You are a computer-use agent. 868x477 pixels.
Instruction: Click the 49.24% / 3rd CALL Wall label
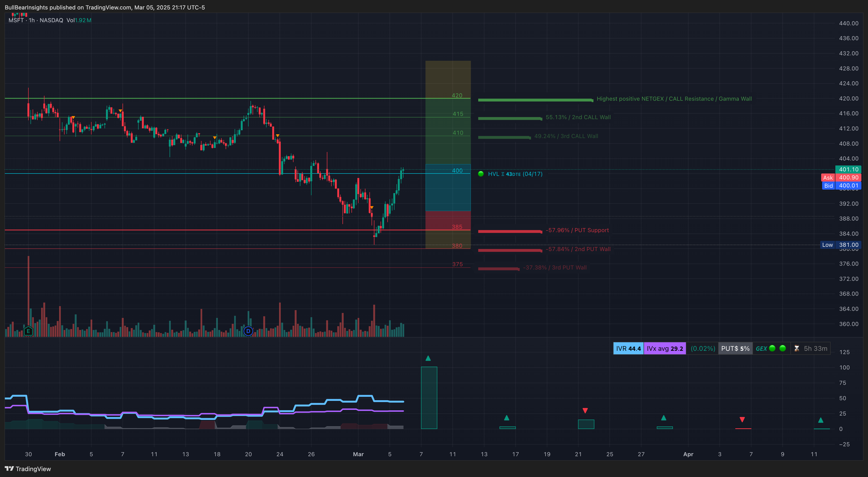[566, 136]
